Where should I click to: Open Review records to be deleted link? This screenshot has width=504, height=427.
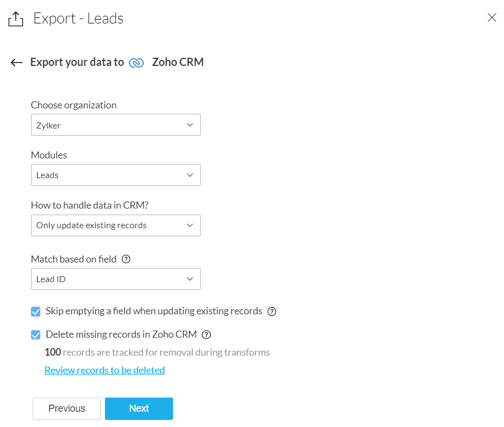tap(105, 370)
